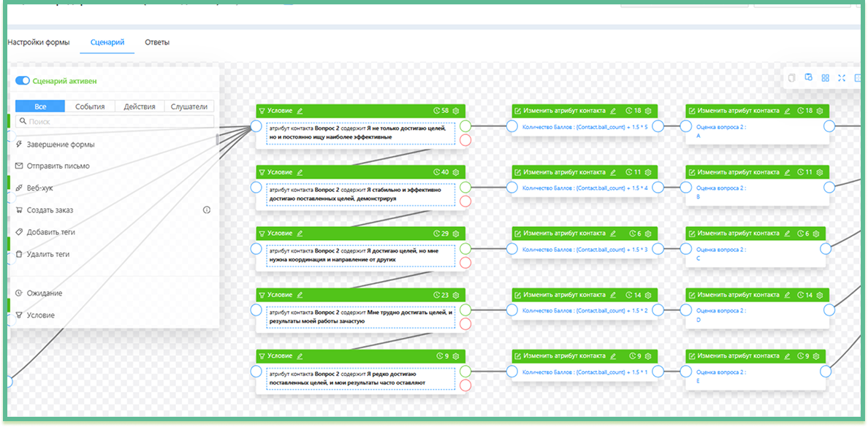Select the События filter button

(x=90, y=106)
